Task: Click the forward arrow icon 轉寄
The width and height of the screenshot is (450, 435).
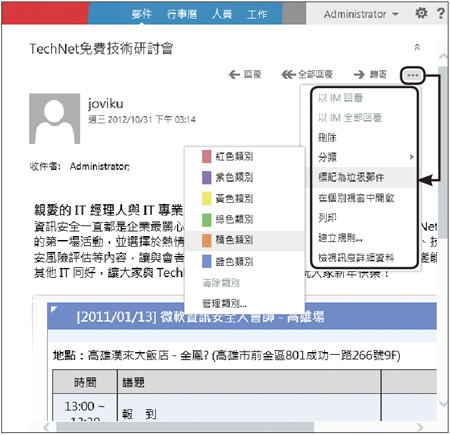Action: [x=359, y=74]
